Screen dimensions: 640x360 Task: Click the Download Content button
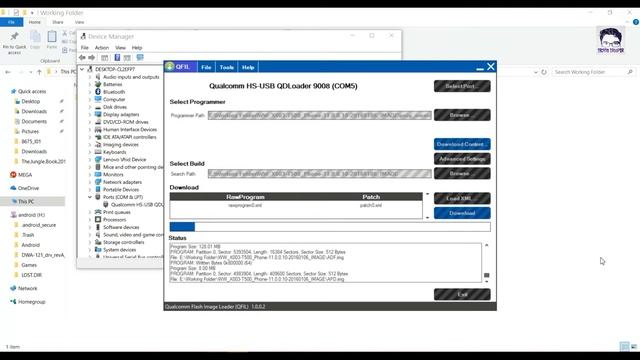point(462,144)
